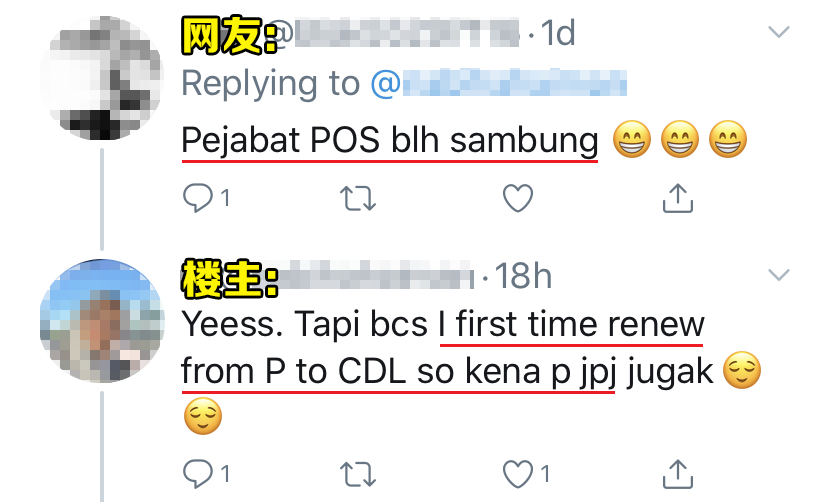Expand options chevron on the 1d tweet
This screenshot has height=502, width=828.
pyautogui.click(x=779, y=32)
